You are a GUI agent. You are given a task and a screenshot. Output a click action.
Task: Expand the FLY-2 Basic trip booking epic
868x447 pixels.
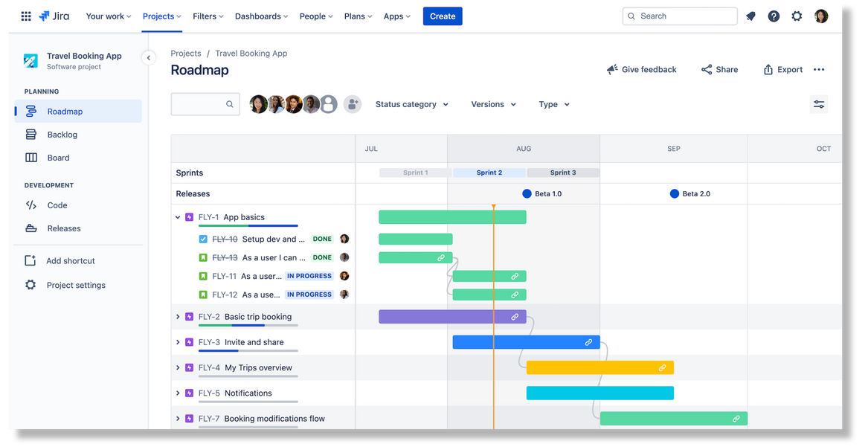click(x=178, y=317)
